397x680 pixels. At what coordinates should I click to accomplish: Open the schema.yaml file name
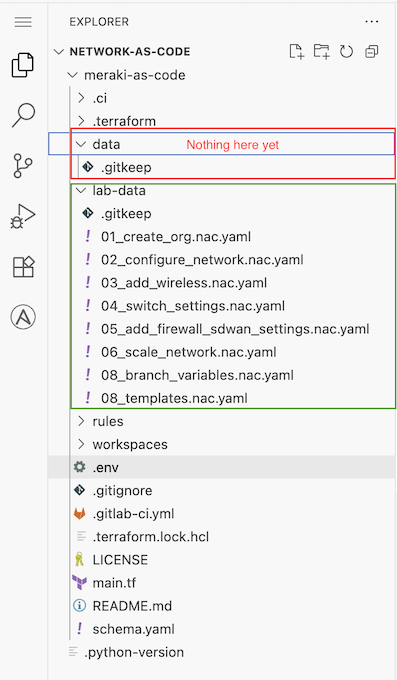(134, 629)
